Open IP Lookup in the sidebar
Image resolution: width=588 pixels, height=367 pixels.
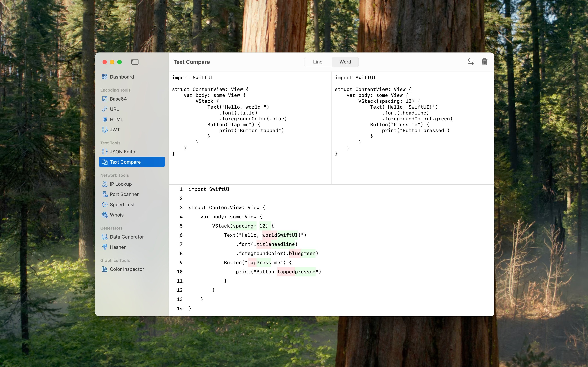pos(121,184)
